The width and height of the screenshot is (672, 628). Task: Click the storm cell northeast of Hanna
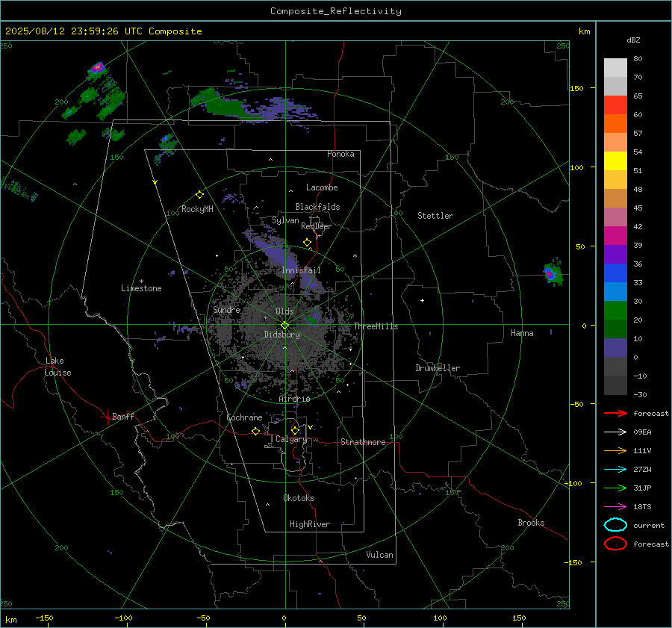(x=553, y=273)
